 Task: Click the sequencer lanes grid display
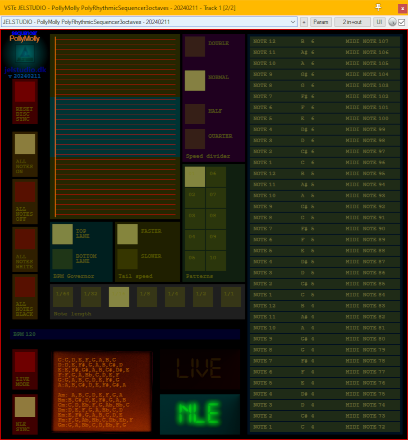pos(115,127)
